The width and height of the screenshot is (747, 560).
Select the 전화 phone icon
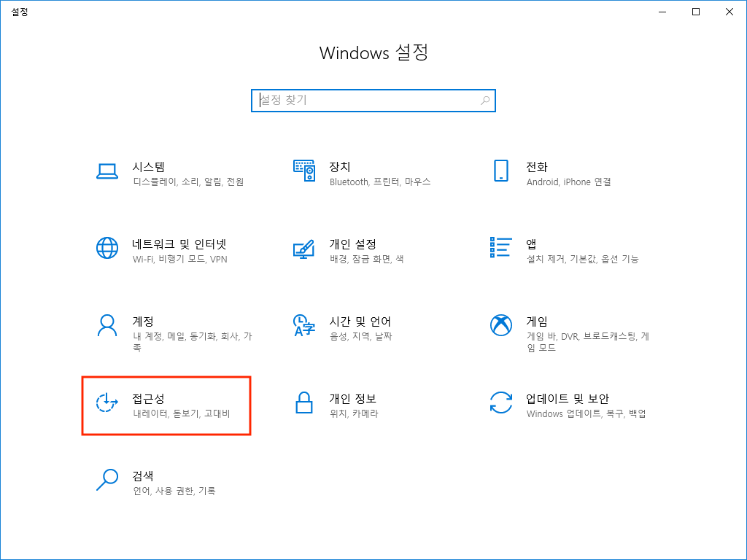pos(500,171)
